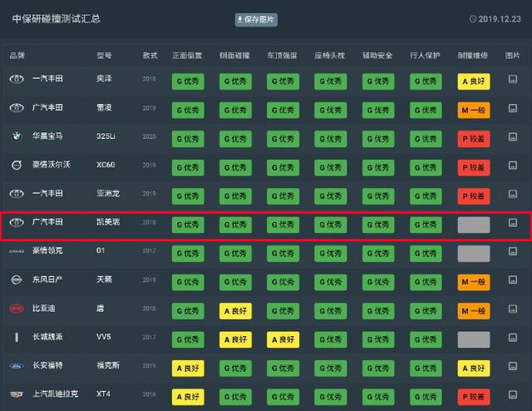The height and width of the screenshot is (411, 532).
Task: Open image icon for 豪情沃尔沃 XC60 row
Action: [513, 165]
